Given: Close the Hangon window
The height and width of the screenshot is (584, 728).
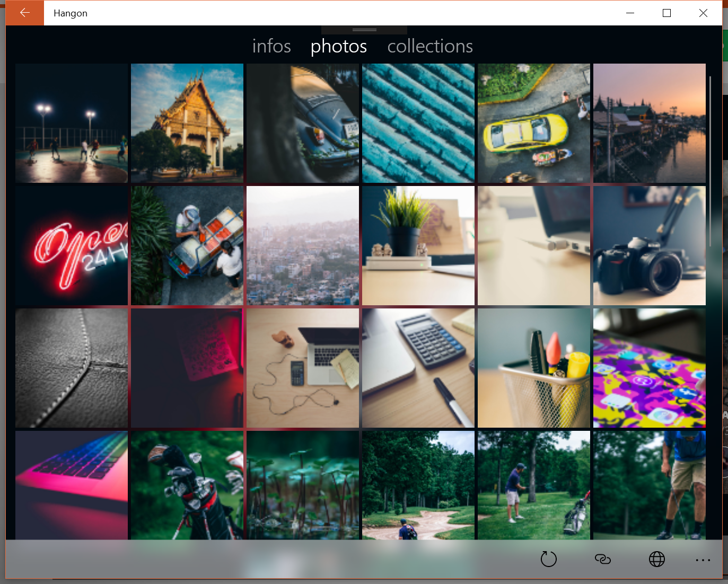Looking at the screenshot, I should tap(703, 13).
